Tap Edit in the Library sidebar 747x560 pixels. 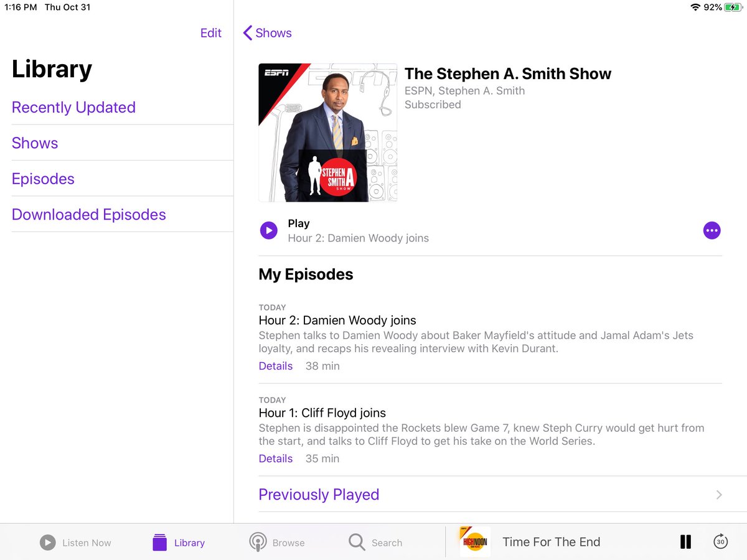pos(210,33)
